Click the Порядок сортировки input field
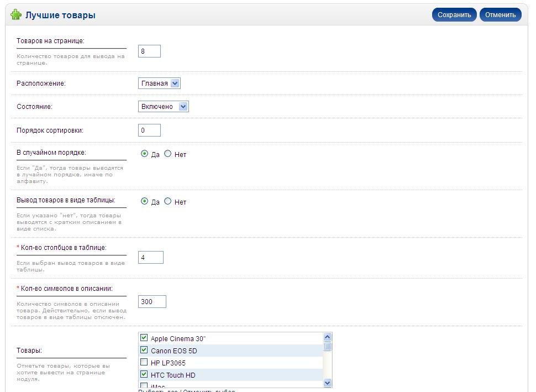Screen dimensions: 536x392 [149, 130]
